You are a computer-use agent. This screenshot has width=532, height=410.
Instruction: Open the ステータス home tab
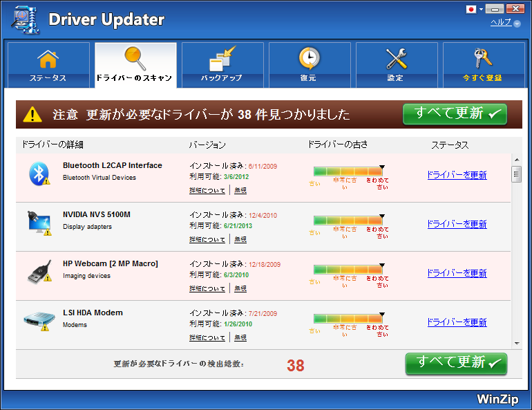[x=48, y=65]
